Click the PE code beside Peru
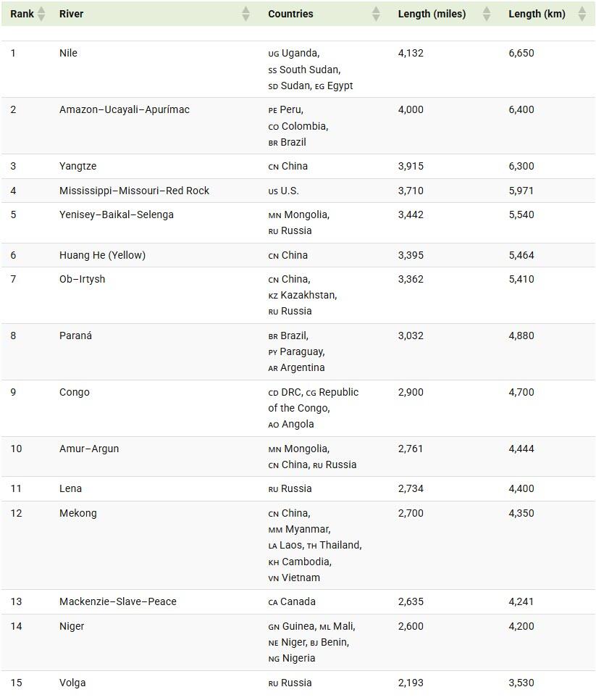 tap(273, 110)
